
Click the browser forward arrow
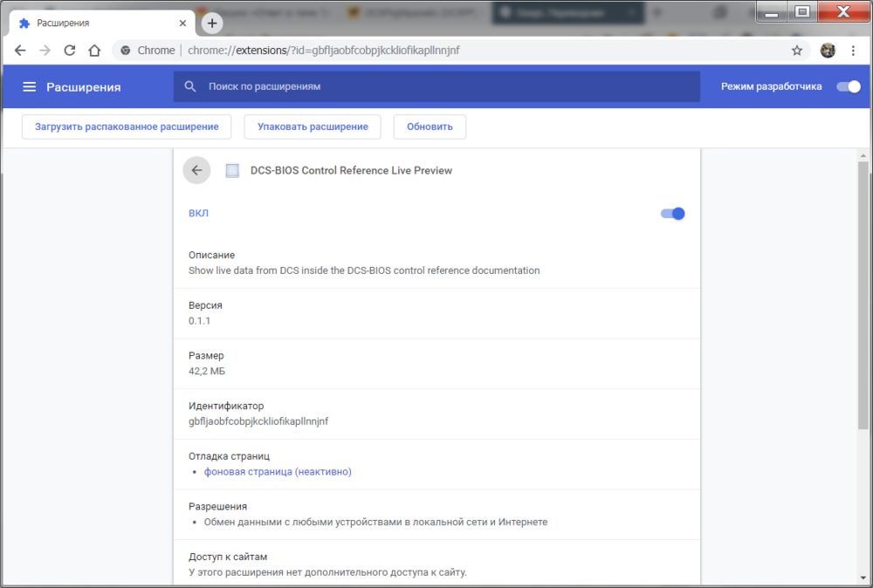(x=45, y=51)
